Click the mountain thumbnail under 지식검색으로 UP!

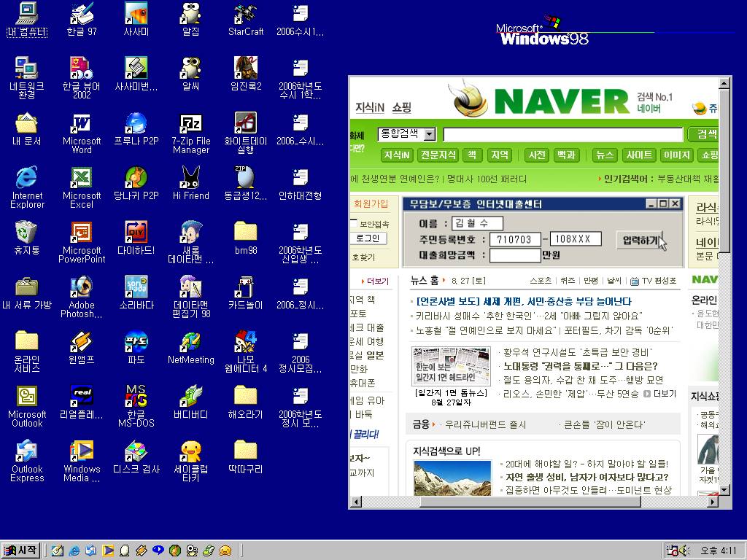[452, 478]
